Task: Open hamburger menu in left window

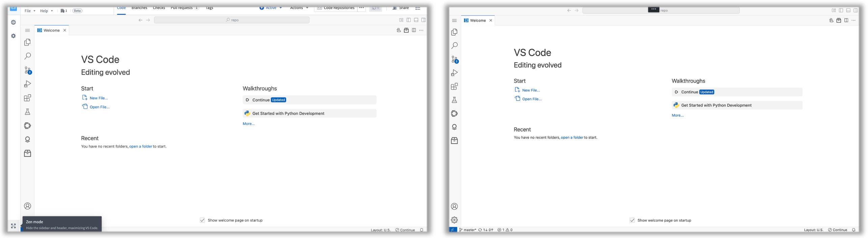Action: point(28,30)
